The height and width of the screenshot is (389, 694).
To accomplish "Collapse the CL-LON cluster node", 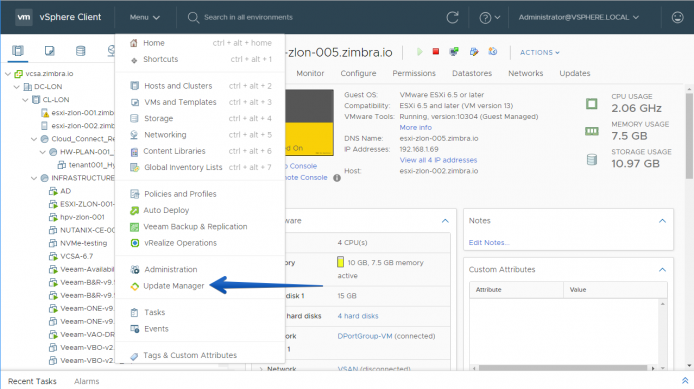I will 25,100.
